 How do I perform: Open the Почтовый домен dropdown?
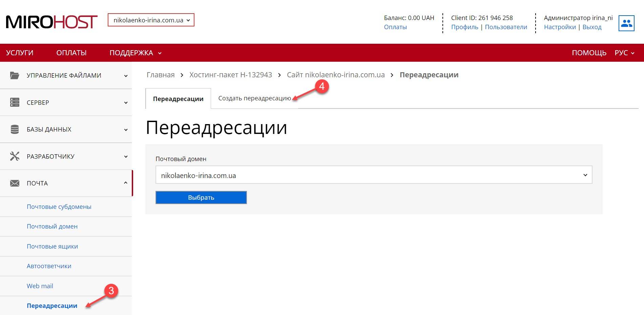click(x=374, y=175)
